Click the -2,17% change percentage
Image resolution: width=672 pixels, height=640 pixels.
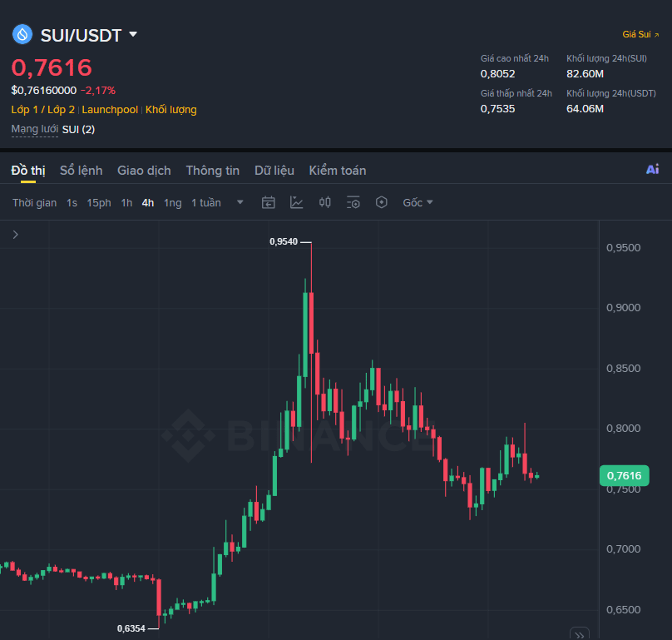click(98, 91)
